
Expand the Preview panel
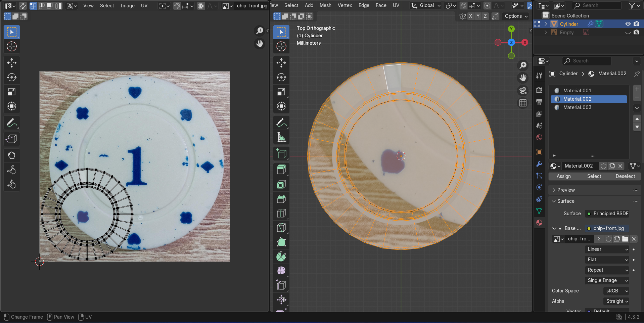566,190
